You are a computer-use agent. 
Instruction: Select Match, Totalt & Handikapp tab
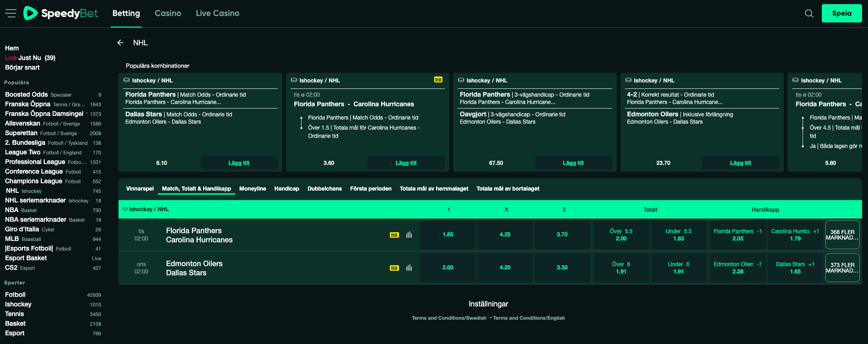point(196,189)
